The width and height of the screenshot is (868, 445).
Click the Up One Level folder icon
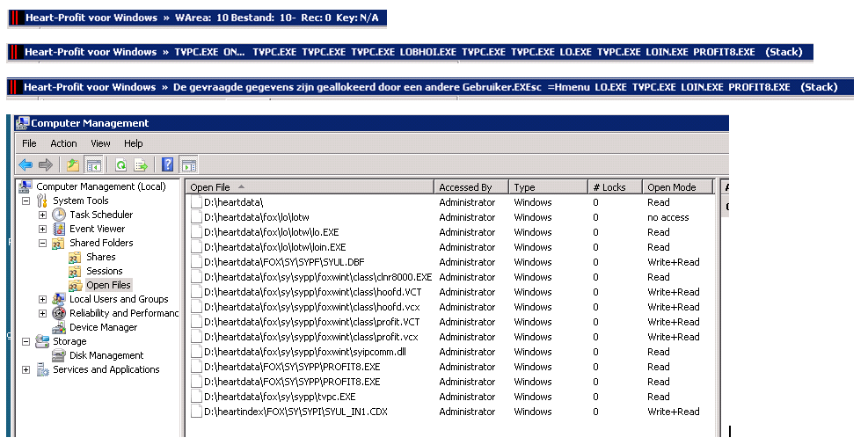72,164
